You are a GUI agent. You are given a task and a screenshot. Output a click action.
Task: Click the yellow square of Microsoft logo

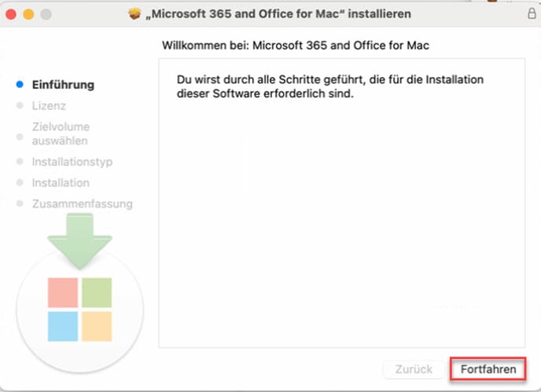click(97, 327)
